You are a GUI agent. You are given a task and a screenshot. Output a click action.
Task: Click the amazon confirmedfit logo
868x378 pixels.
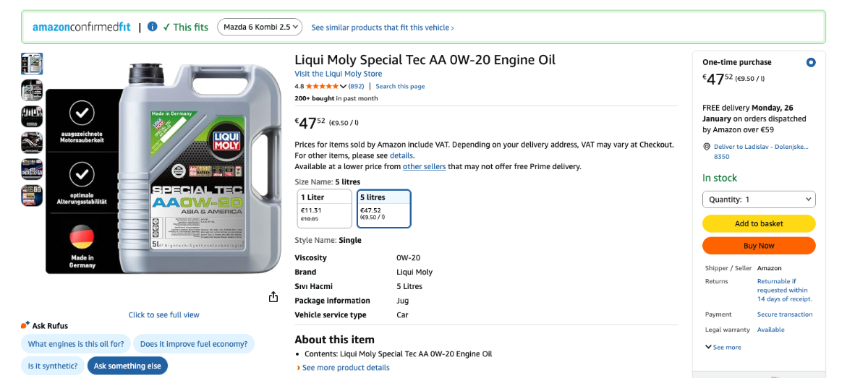point(82,27)
